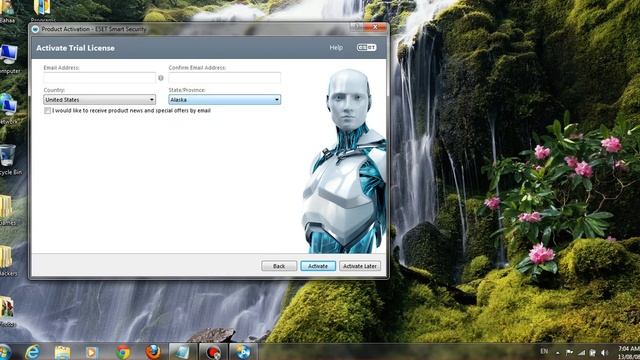The height and width of the screenshot is (360, 640).
Task: Open Windows Explorer from the taskbar
Action: (x=62, y=352)
